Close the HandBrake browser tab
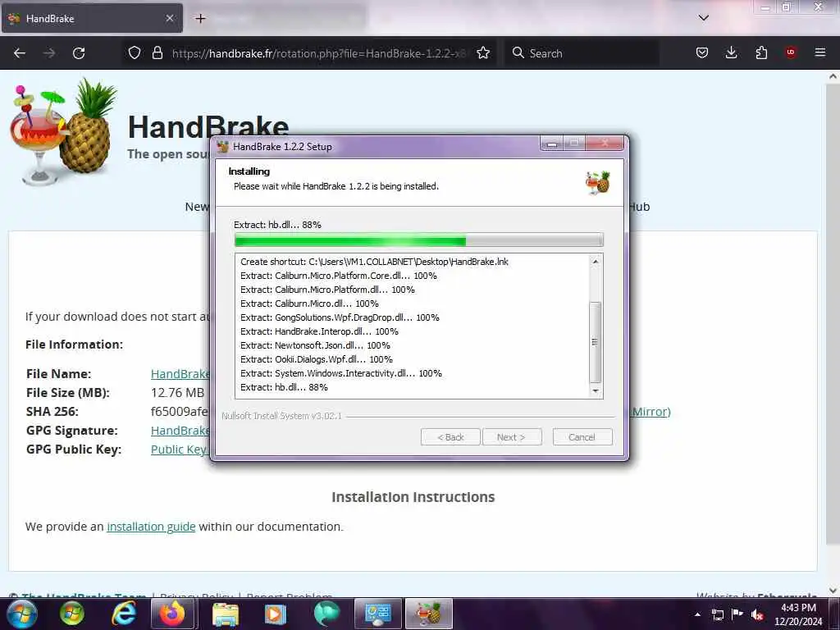 pyautogui.click(x=170, y=18)
